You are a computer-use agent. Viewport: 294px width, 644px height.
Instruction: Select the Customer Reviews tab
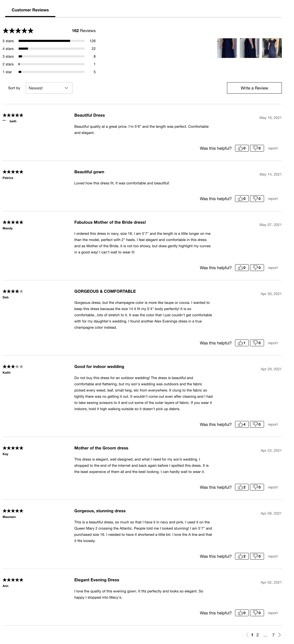click(x=30, y=10)
